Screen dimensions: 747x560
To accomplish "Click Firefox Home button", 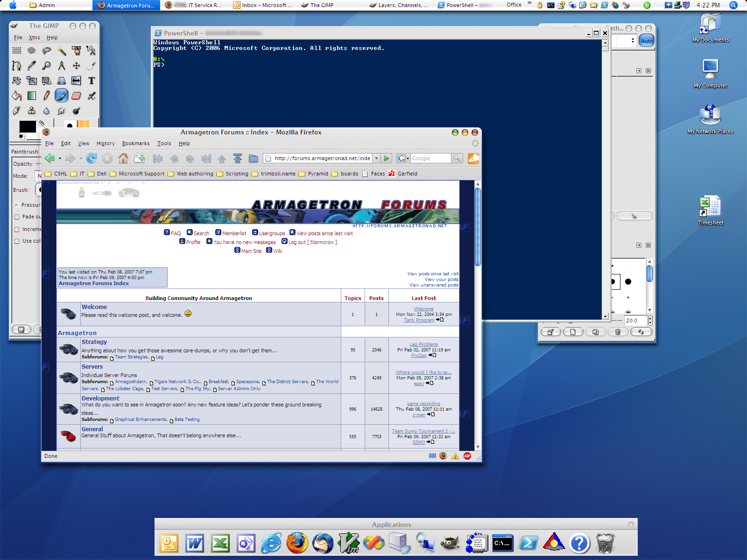I will point(123,158).
